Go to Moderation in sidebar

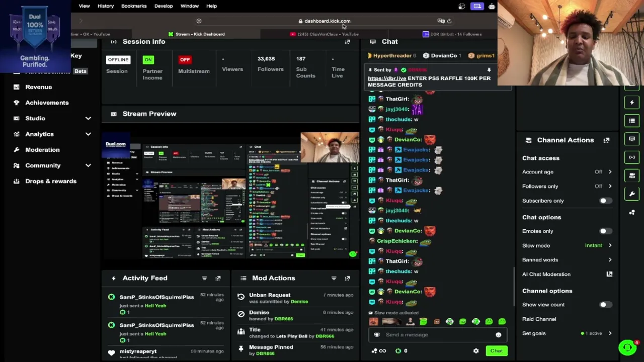tap(42, 150)
